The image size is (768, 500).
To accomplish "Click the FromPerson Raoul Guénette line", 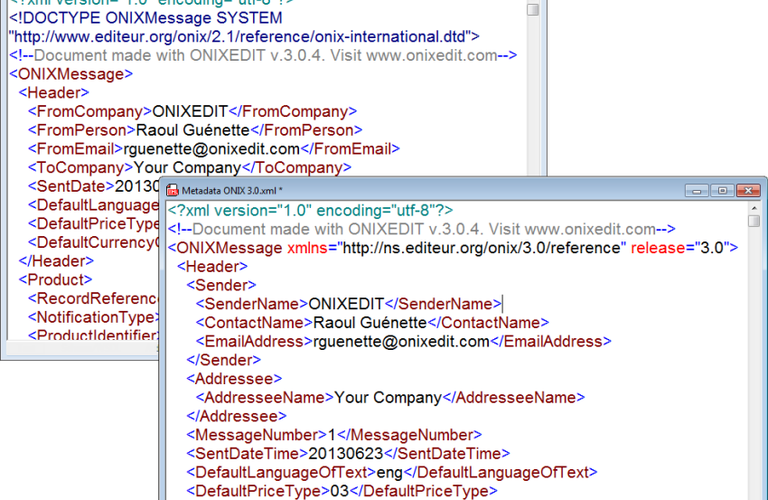I will (x=195, y=130).
